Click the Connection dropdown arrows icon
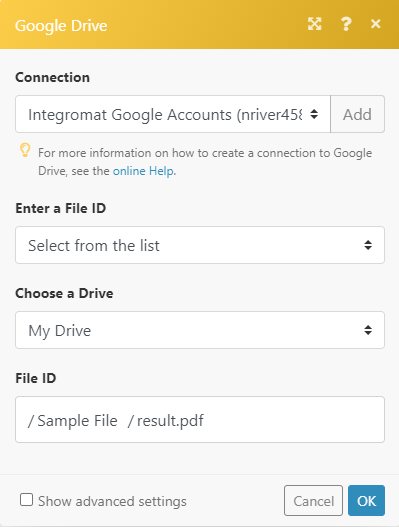The height and width of the screenshot is (527, 399). coord(314,114)
